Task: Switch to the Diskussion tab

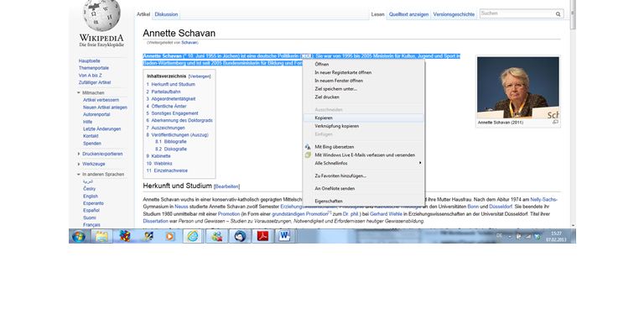Action: click(166, 14)
